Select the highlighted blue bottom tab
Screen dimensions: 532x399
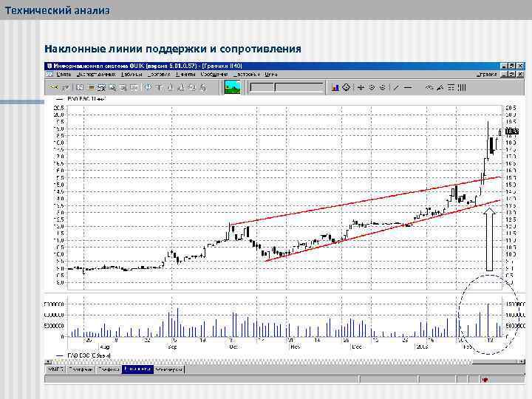coord(137,369)
